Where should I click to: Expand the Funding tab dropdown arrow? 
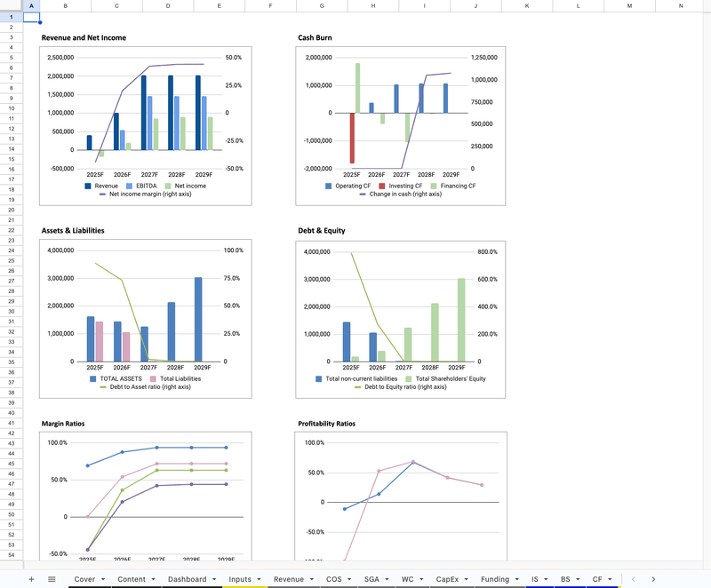(516, 579)
